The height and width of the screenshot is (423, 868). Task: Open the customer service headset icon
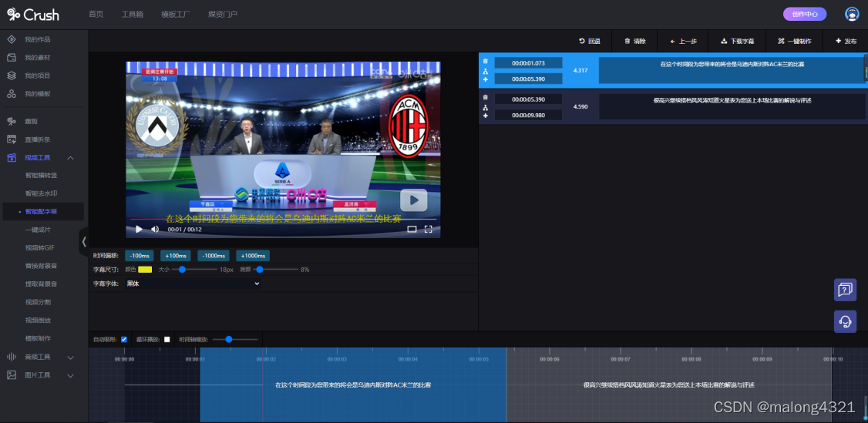[x=846, y=321]
